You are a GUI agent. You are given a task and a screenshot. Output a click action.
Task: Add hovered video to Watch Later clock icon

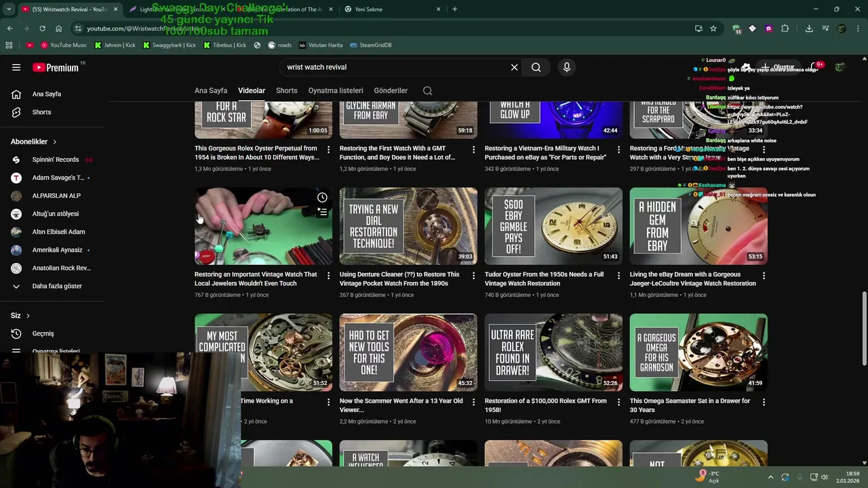click(x=322, y=197)
